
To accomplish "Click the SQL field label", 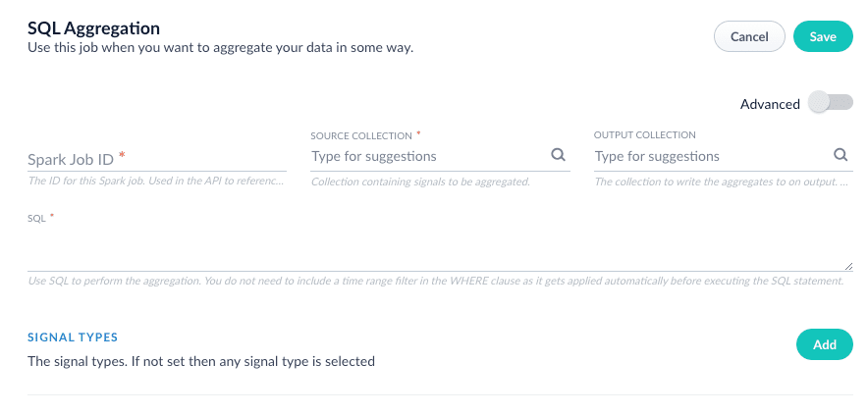I will 36,218.
